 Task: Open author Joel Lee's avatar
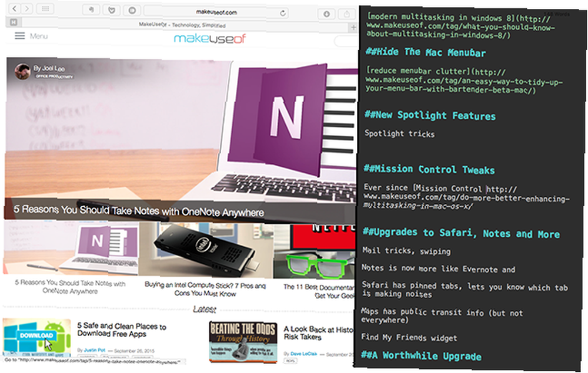coord(22,71)
